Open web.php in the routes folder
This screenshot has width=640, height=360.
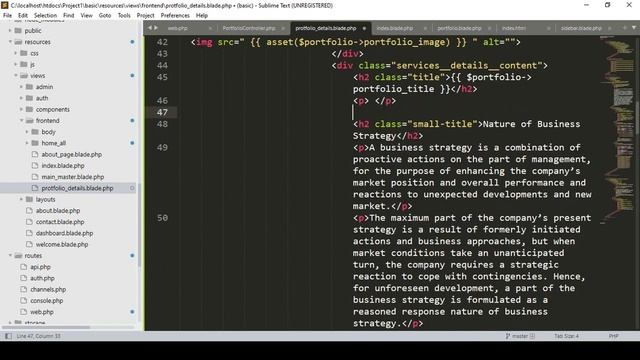coord(42,312)
